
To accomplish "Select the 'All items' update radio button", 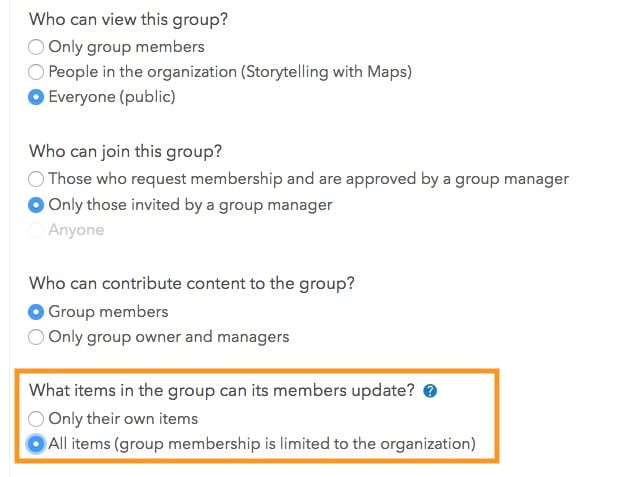I will (x=37, y=444).
